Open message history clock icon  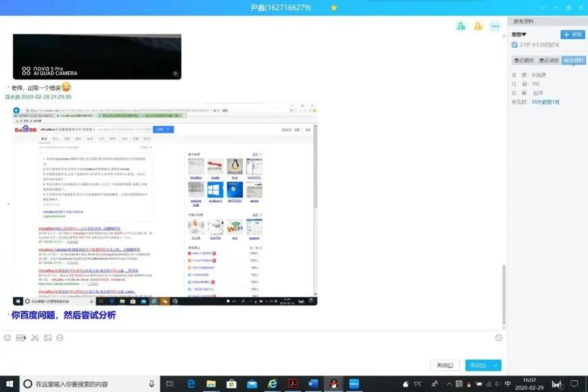499,338
